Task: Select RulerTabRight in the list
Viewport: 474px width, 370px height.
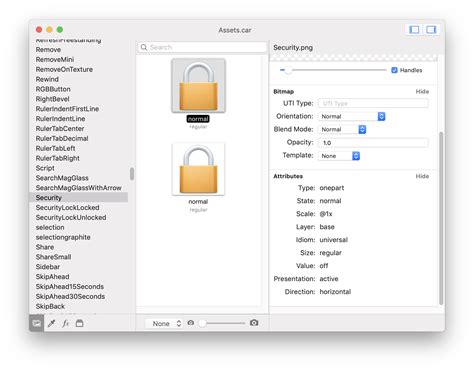Action: click(x=58, y=158)
